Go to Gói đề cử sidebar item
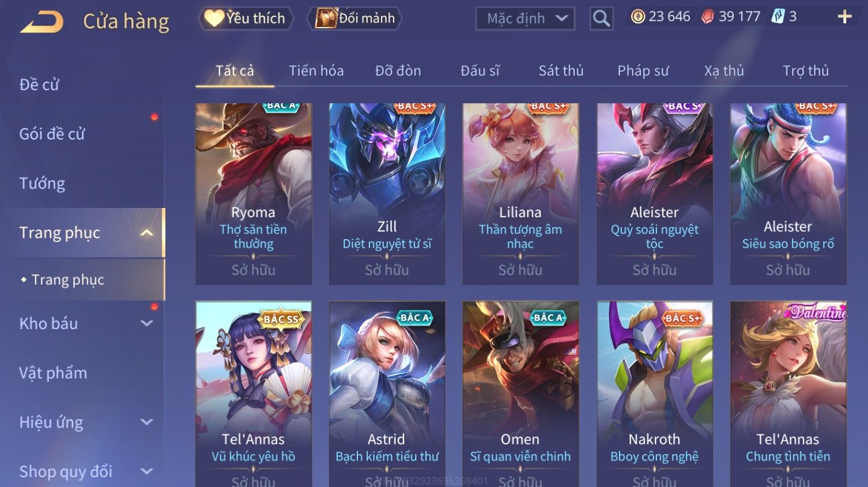Image resolution: width=868 pixels, height=487 pixels. point(52,134)
